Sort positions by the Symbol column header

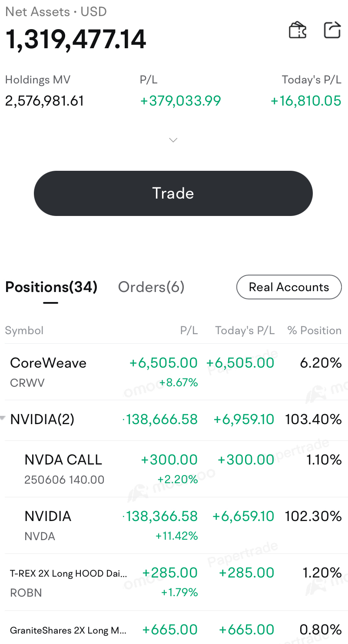[24, 331]
